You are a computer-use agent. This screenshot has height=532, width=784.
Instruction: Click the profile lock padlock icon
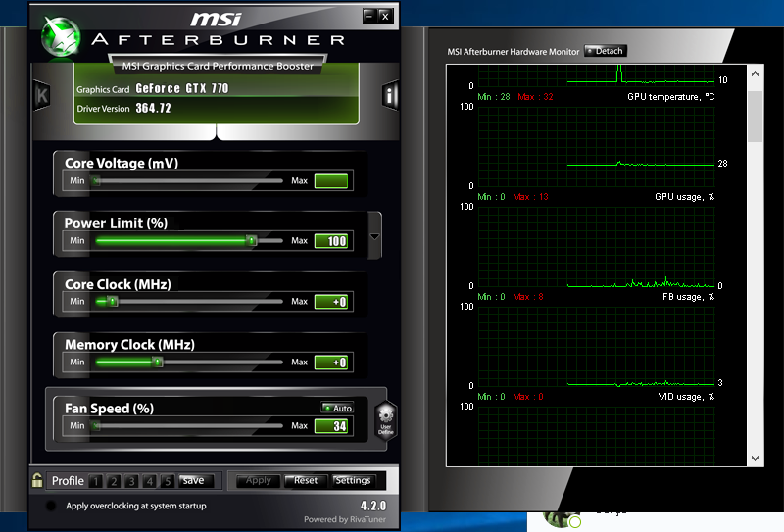pyautogui.click(x=37, y=480)
